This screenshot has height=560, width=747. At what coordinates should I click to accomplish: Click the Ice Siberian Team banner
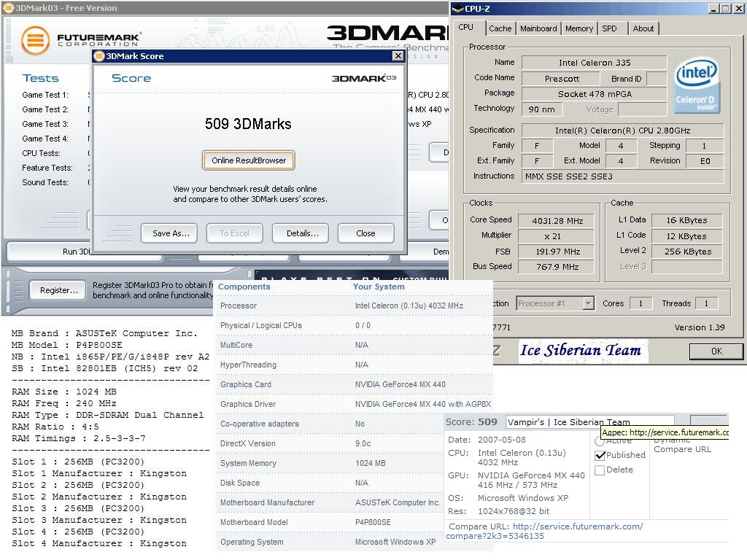(582, 351)
